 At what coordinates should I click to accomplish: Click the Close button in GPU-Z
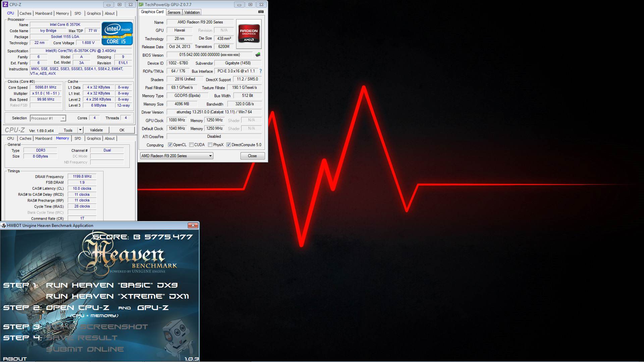point(252,156)
